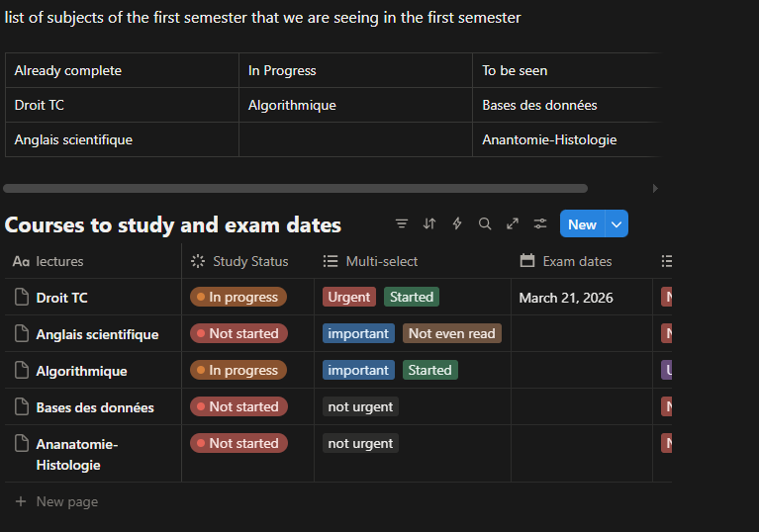759x532 pixels.
Task: Open the Study Status column header
Action: click(247, 261)
